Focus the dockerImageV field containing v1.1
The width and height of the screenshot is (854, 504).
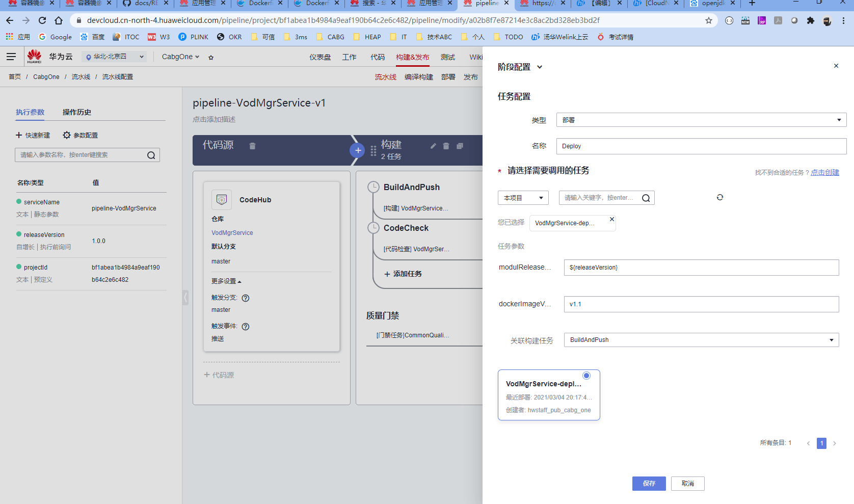701,304
